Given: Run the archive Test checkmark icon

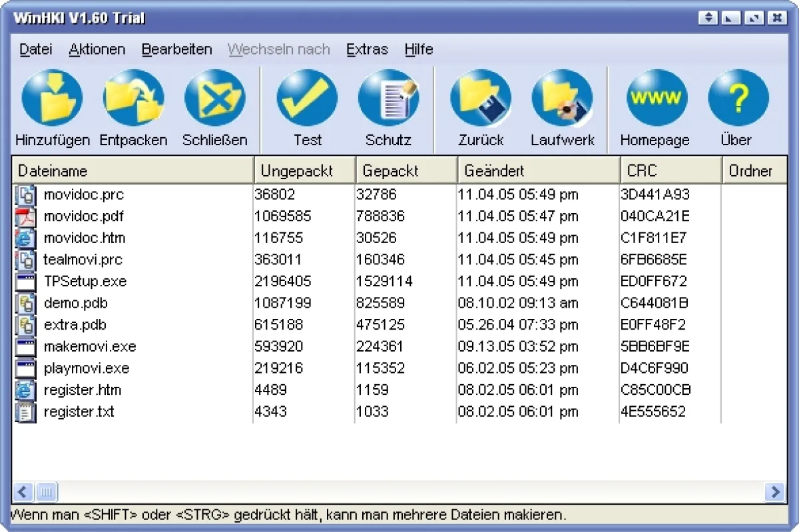Looking at the screenshot, I should point(307,100).
